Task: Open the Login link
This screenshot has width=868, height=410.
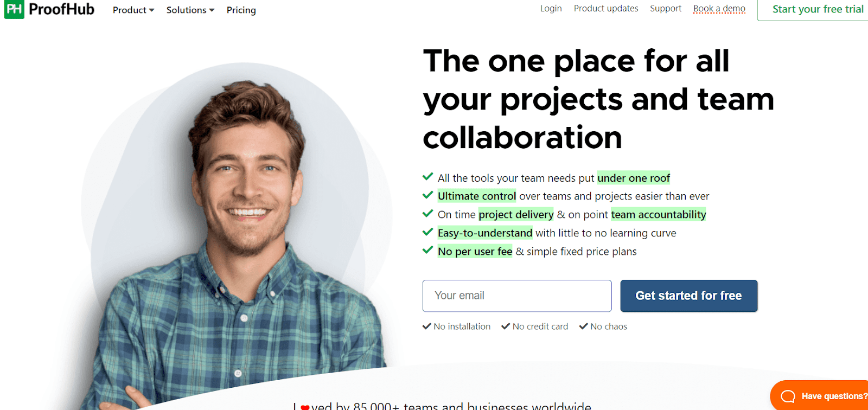Action: tap(551, 9)
